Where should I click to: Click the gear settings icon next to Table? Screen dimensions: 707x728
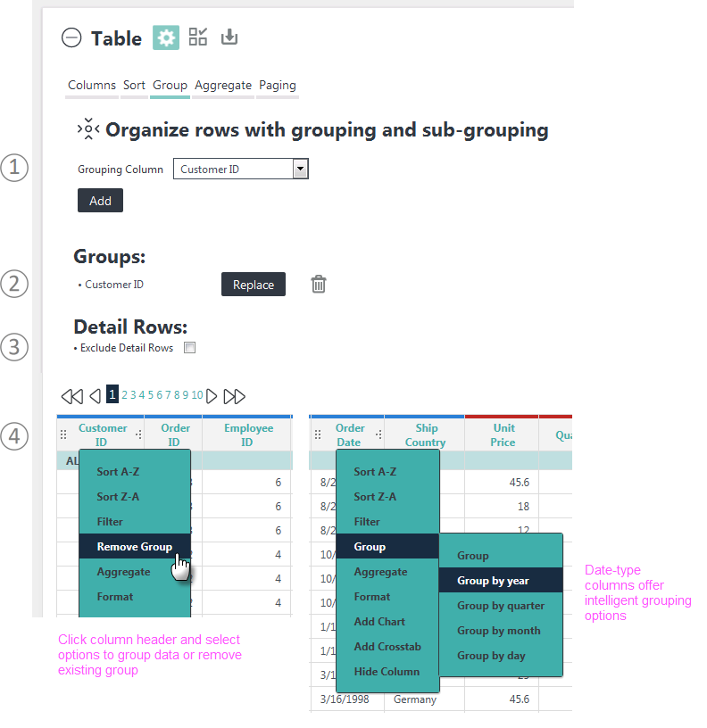(x=166, y=37)
